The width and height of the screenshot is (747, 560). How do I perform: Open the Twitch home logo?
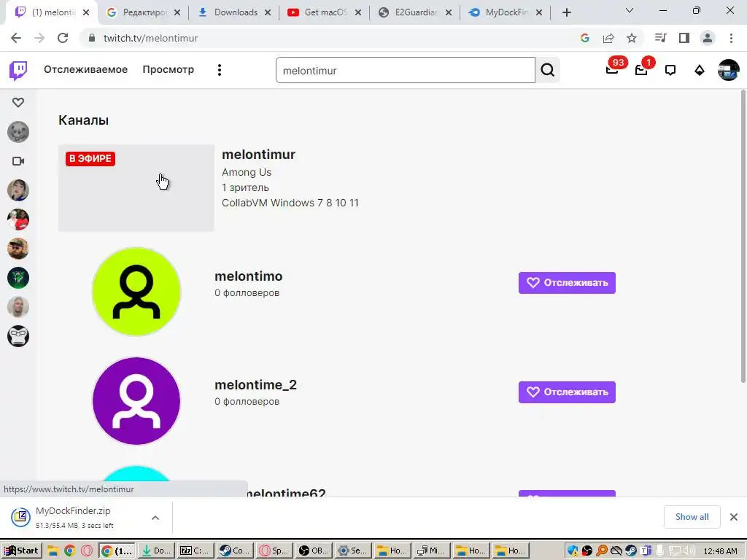coord(18,71)
